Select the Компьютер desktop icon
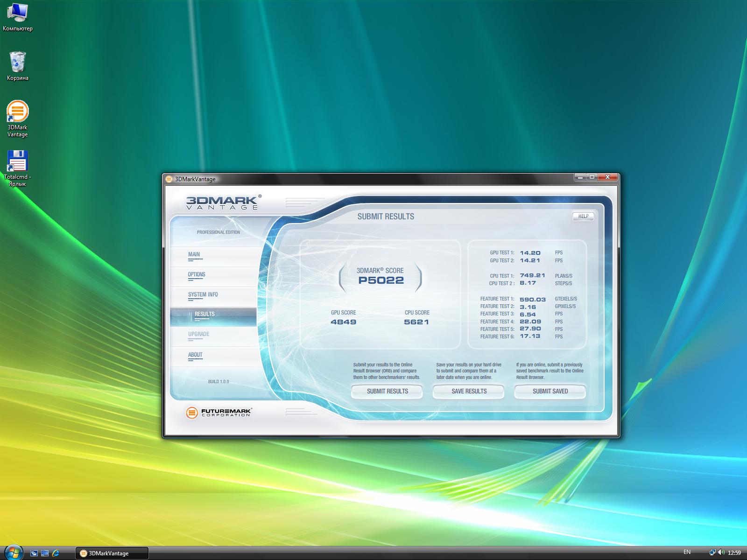The height and width of the screenshot is (560, 747). 17,13
